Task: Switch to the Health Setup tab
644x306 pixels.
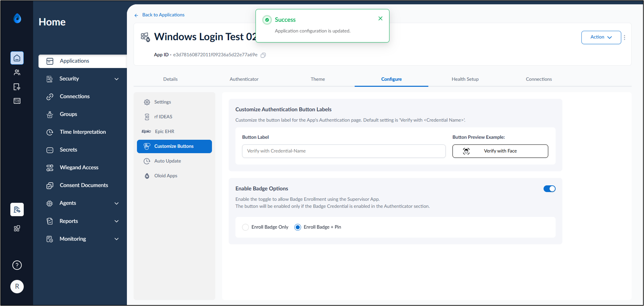Action: click(x=465, y=79)
